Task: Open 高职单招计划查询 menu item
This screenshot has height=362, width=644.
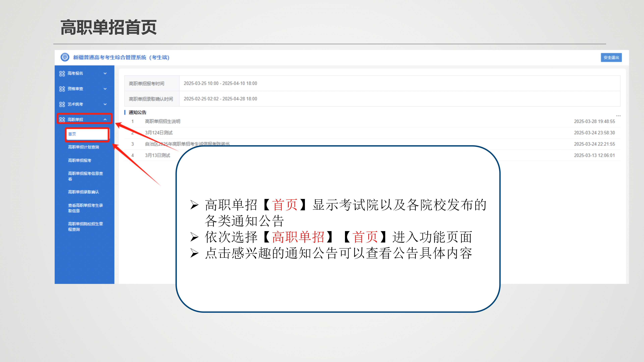Action: point(84,147)
